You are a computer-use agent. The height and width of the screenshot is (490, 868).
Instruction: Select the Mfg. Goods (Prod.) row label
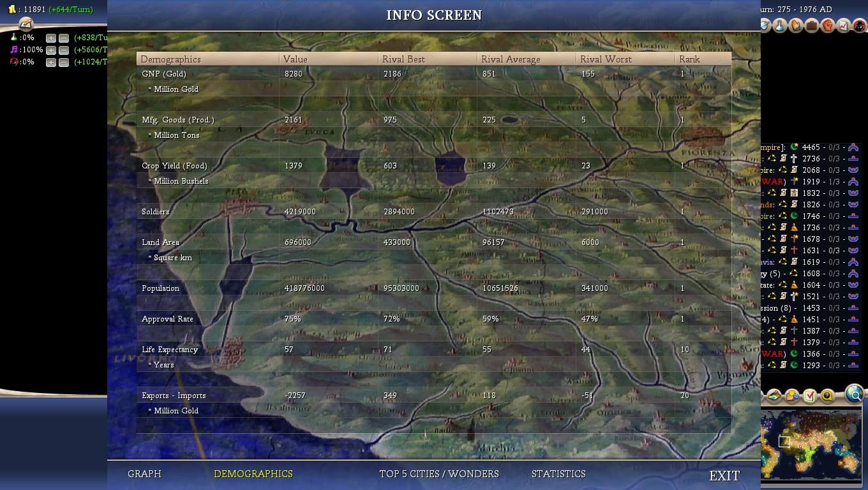178,120
